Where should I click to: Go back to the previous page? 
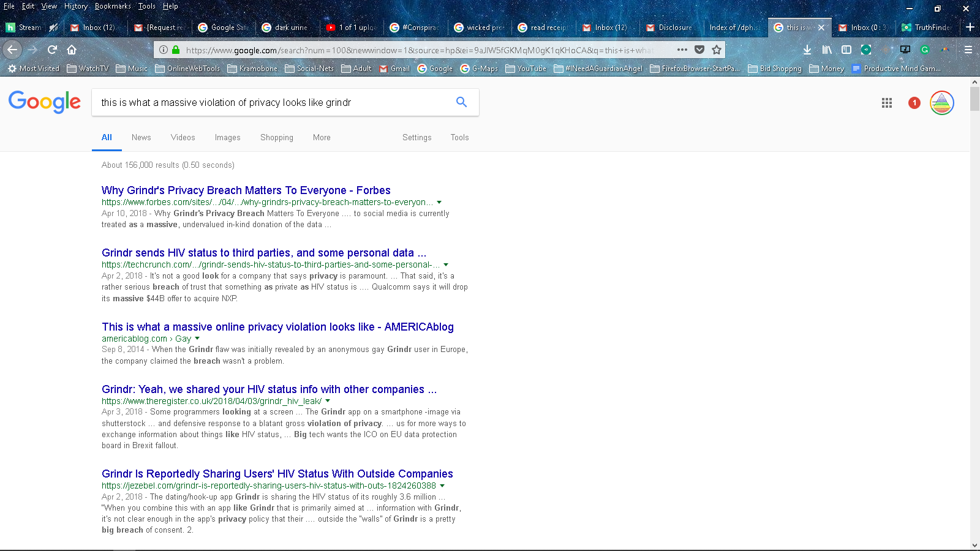tap(12, 50)
